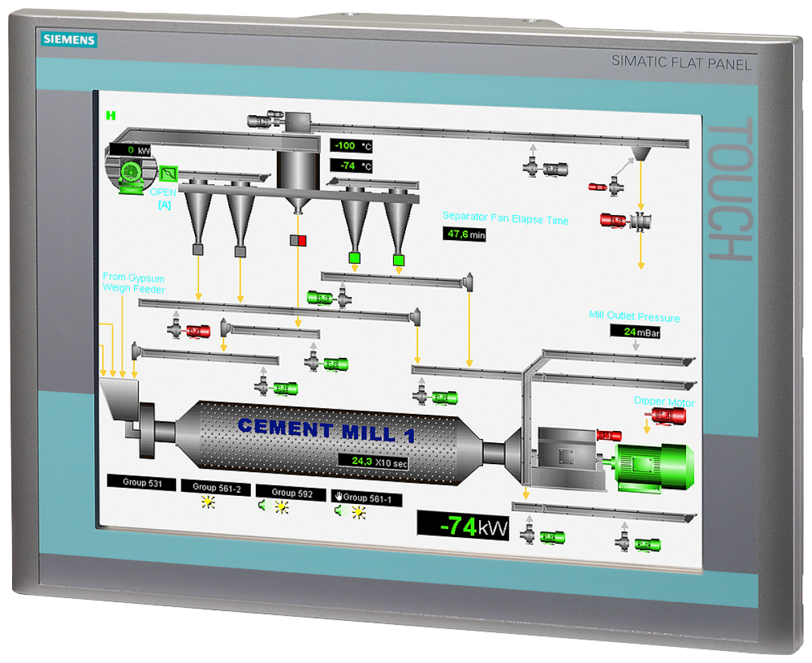
Task: Select the red fan motor near Separator Fan
Action: (x=612, y=220)
